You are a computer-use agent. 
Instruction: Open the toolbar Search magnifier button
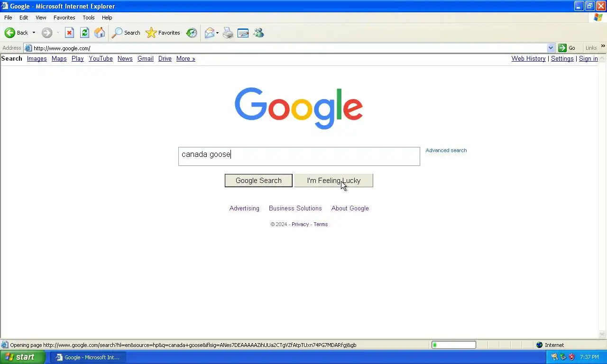[126, 33]
